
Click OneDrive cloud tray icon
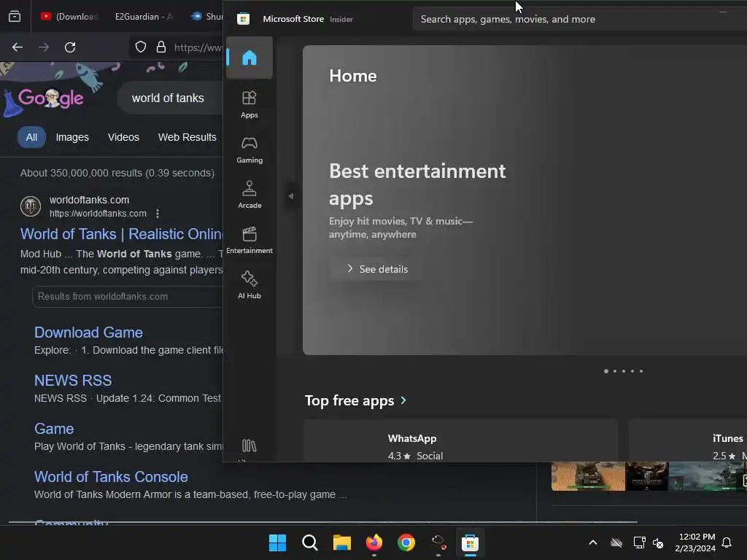click(x=616, y=542)
